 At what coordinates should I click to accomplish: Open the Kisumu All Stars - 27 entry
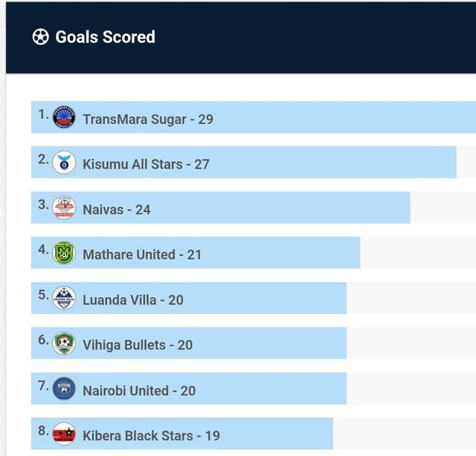pos(146,164)
